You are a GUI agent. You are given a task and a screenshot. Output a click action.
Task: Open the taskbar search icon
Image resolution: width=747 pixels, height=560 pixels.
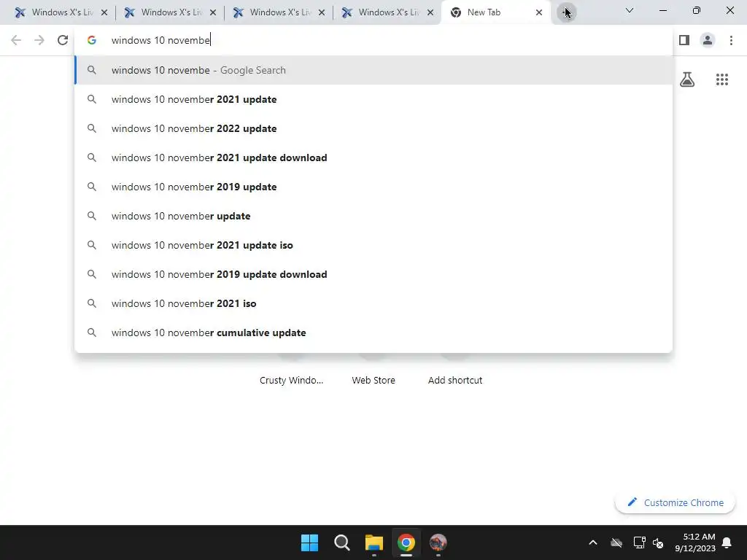click(x=341, y=542)
